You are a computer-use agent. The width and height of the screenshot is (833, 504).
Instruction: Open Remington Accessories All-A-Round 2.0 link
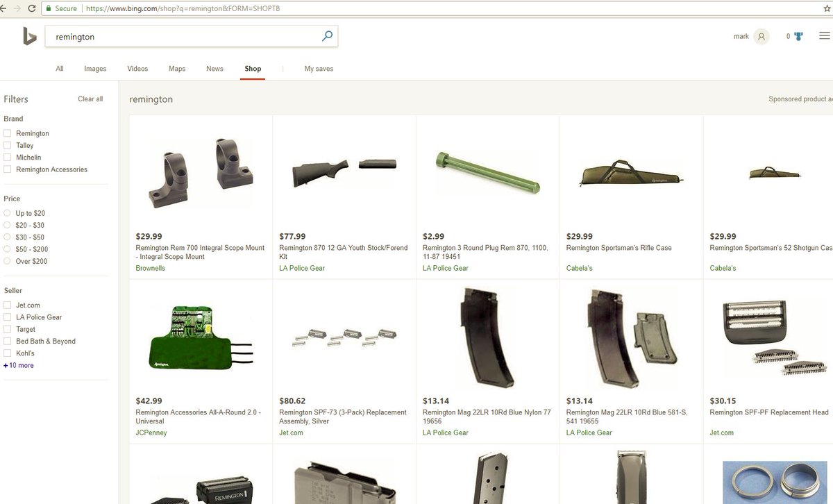click(x=199, y=417)
